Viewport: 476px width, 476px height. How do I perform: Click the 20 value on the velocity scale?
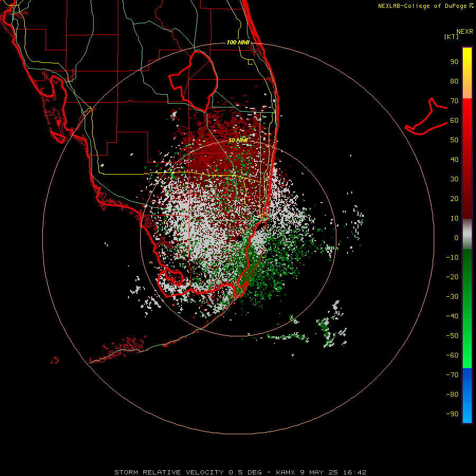[454, 198]
